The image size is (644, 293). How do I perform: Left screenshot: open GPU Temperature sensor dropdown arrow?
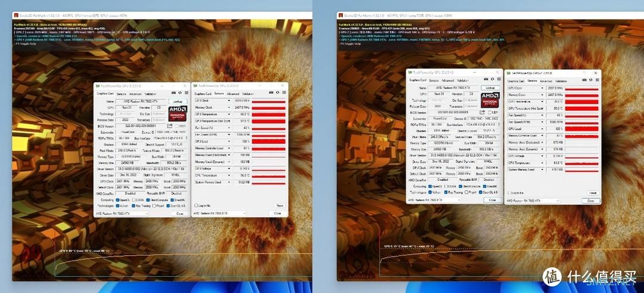pyautogui.click(x=229, y=114)
